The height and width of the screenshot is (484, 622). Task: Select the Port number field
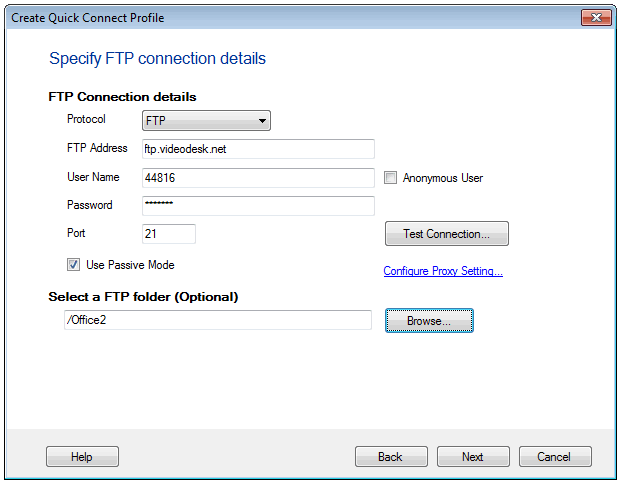[x=168, y=233]
